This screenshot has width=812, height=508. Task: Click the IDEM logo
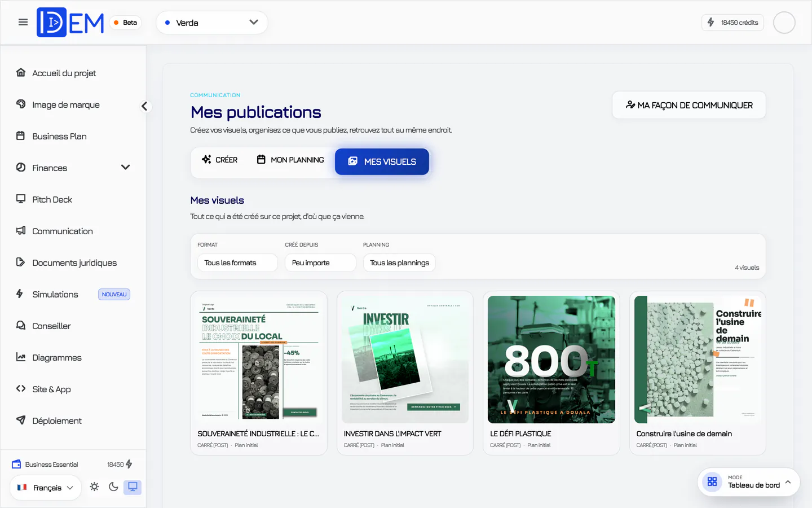70,23
